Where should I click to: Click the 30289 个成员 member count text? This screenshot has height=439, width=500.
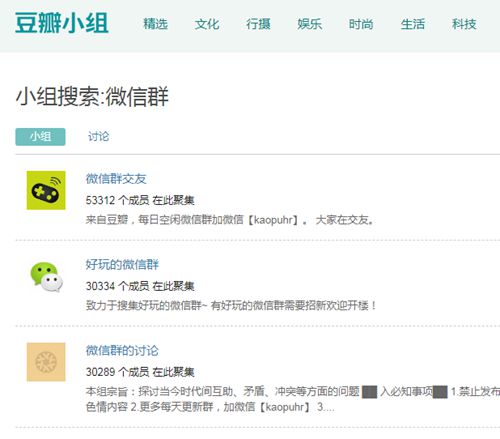pos(117,372)
